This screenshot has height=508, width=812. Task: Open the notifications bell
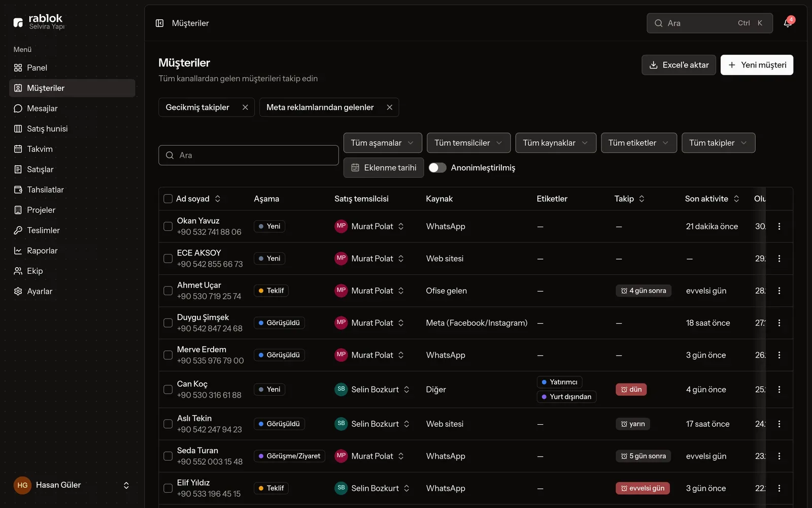788,23
